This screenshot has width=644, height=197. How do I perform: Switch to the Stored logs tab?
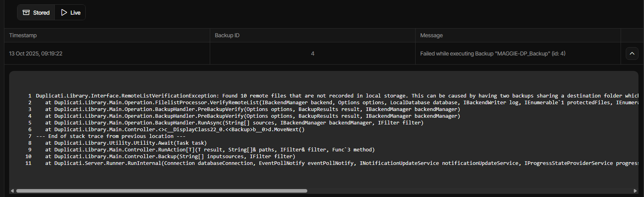36,13
